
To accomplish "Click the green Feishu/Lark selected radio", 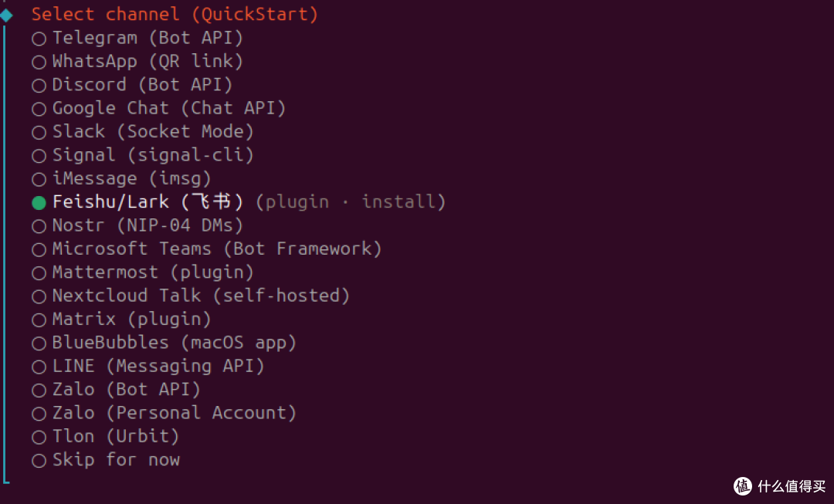I will (39, 202).
